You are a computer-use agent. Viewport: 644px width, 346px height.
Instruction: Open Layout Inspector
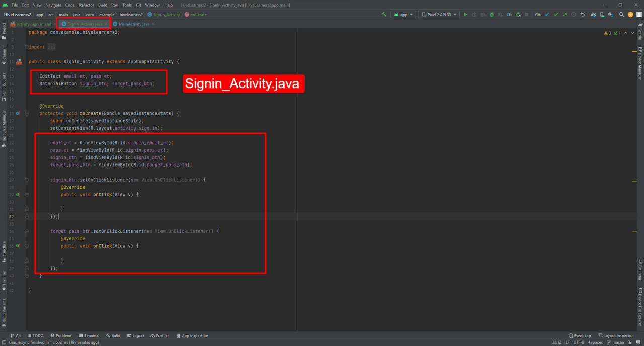[x=615, y=335]
